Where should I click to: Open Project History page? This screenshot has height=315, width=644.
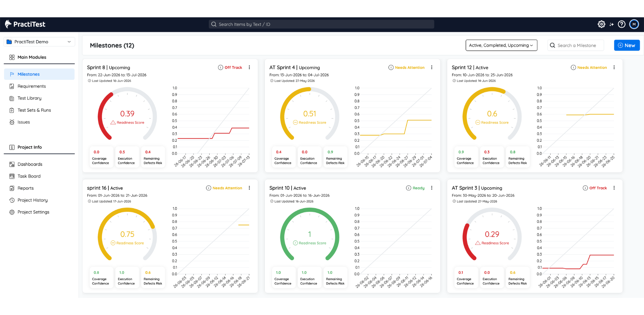(x=33, y=200)
